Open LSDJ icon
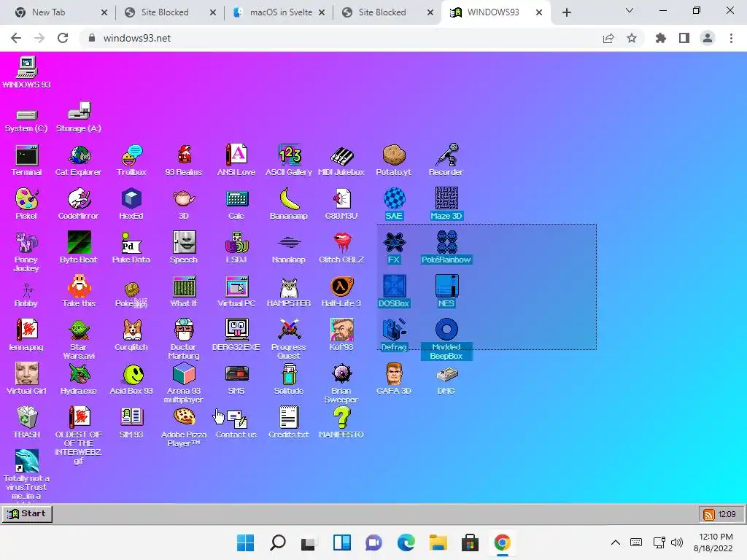The height and width of the screenshot is (560, 747). click(236, 248)
